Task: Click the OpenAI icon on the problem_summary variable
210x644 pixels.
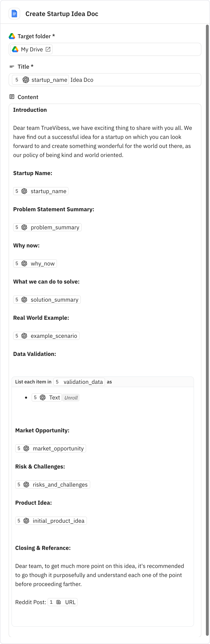Action: (24, 227)
